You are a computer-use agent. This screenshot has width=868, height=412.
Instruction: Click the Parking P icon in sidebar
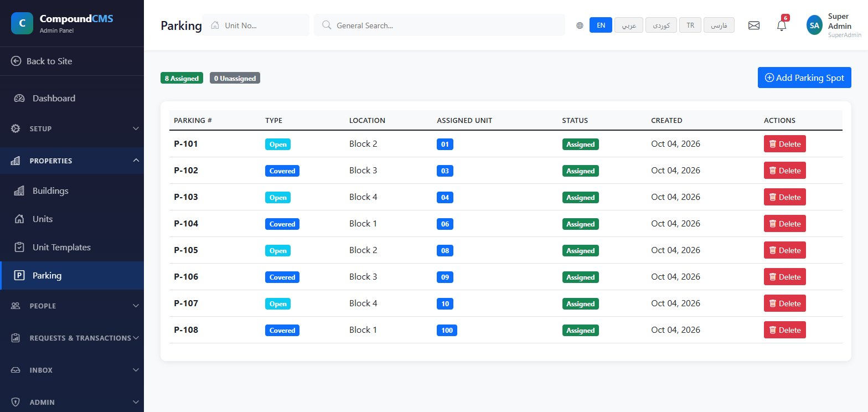[x=19, y=276]
